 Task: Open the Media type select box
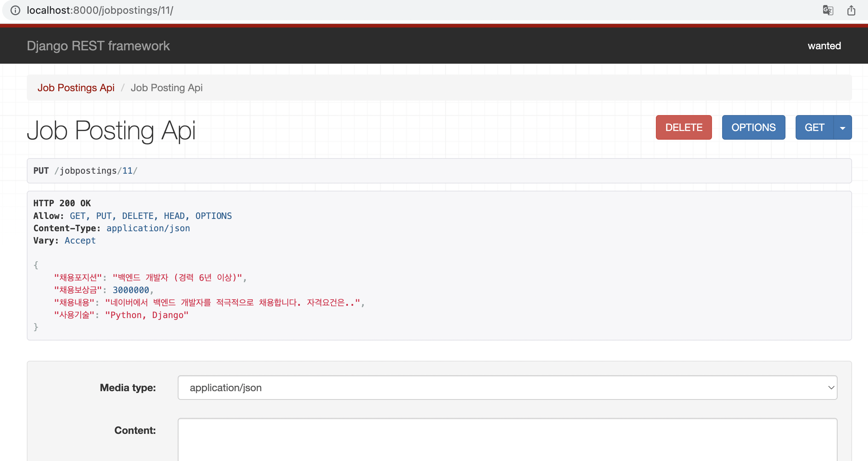point(507,388)
